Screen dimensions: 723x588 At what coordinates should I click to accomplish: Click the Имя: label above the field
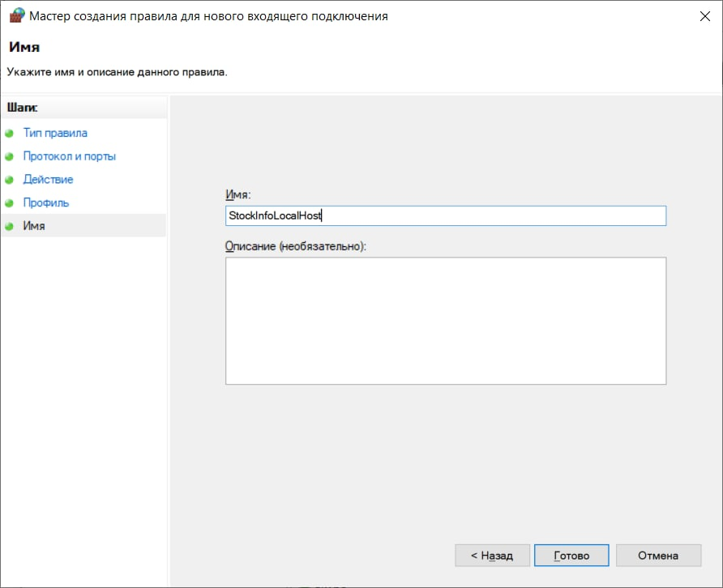[238, 194]
